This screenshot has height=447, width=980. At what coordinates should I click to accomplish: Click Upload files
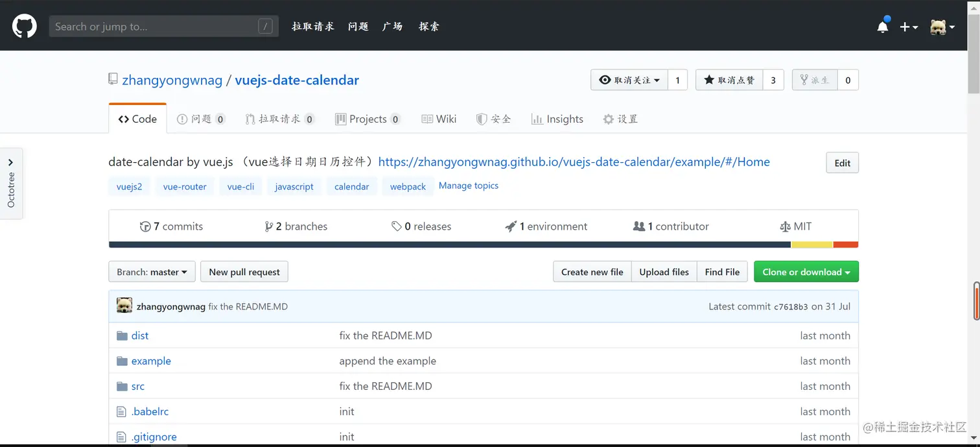[x=664, y=272]
